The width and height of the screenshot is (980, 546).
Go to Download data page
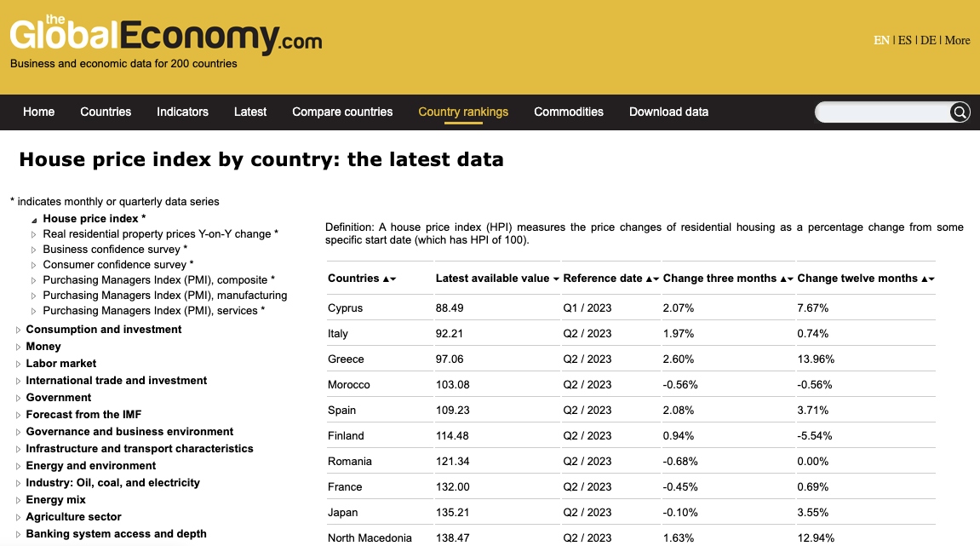tap(668, 112)
